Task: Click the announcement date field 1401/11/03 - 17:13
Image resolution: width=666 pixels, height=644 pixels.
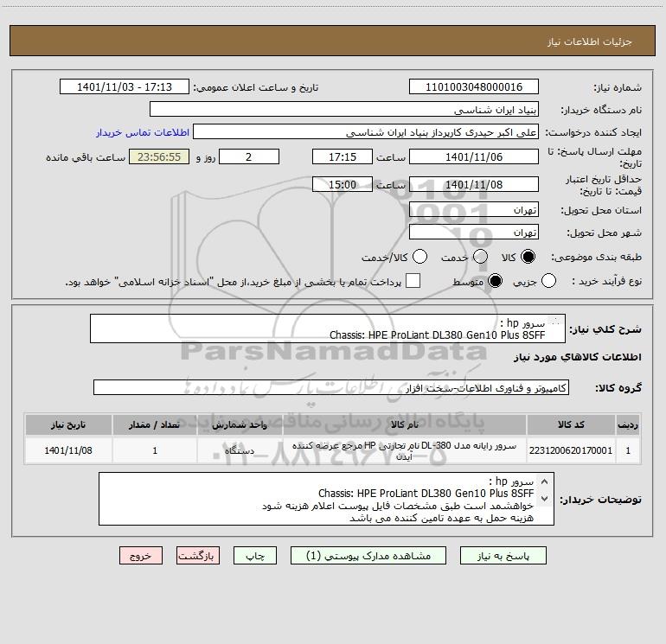Action: 125,87
